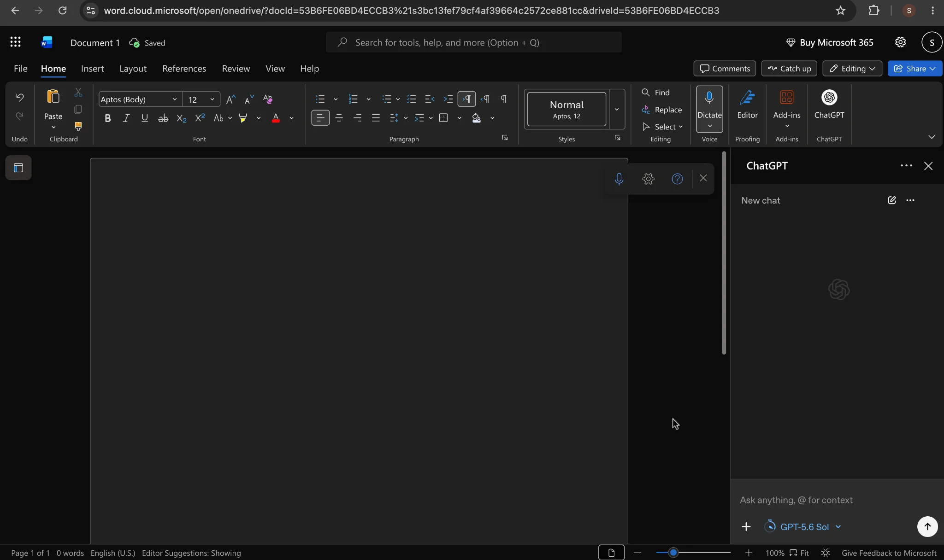Open the Select dropdown in Editing
The image size is (944, 560).
point(662,127)
